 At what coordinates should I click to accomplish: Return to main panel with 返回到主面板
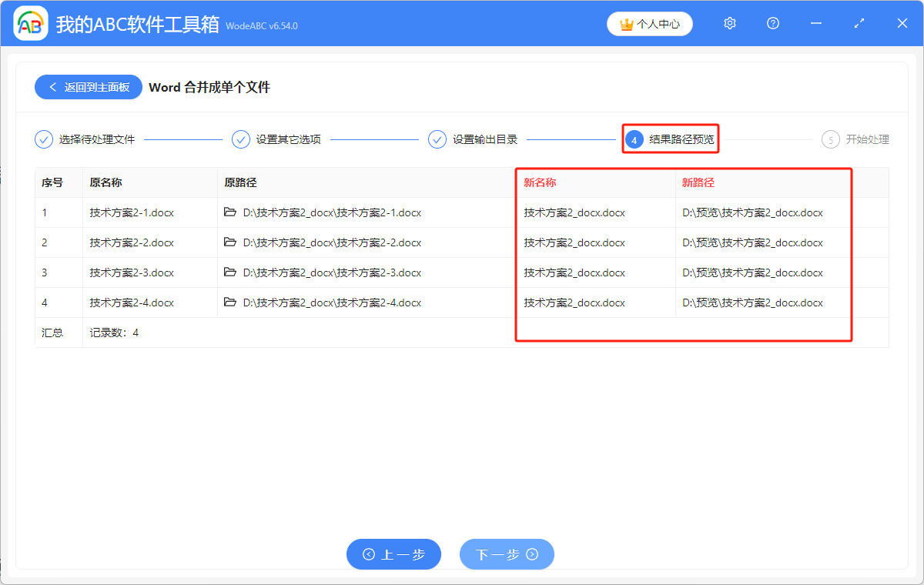pos(88,87)
